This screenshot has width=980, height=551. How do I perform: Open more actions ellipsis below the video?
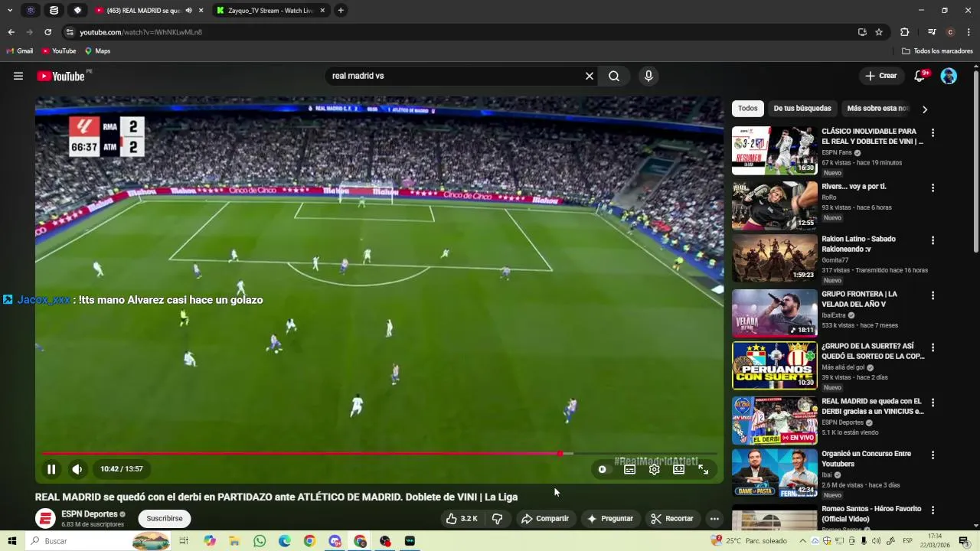(x=714, y=519)
